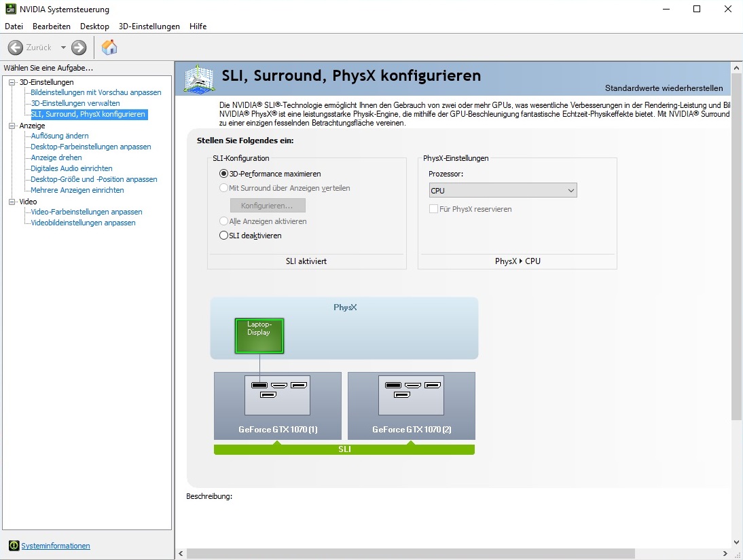Image resolution: width=743 pixels, height=560 pixels.
Task: Open Desktop-Größe und -Position anpassen
Action: 94,180
